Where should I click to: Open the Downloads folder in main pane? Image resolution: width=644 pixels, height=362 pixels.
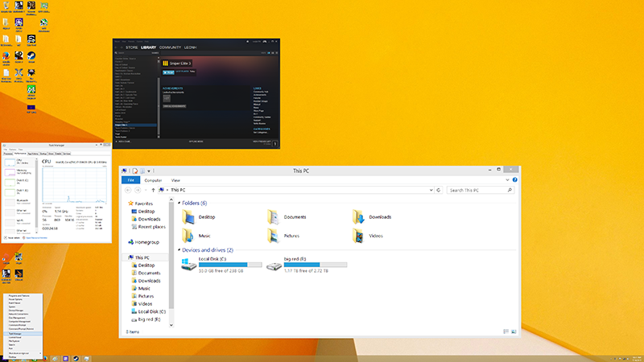coord(360,217)
